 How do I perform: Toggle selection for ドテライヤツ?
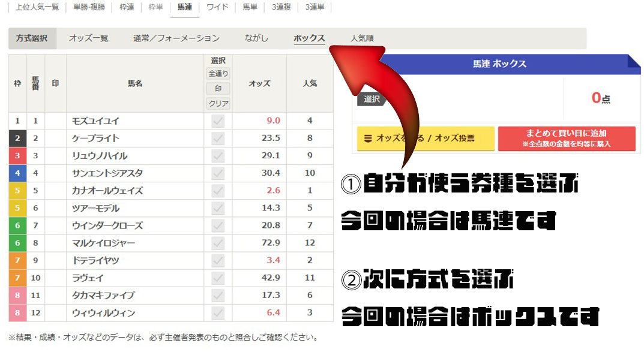pos(218,261)
